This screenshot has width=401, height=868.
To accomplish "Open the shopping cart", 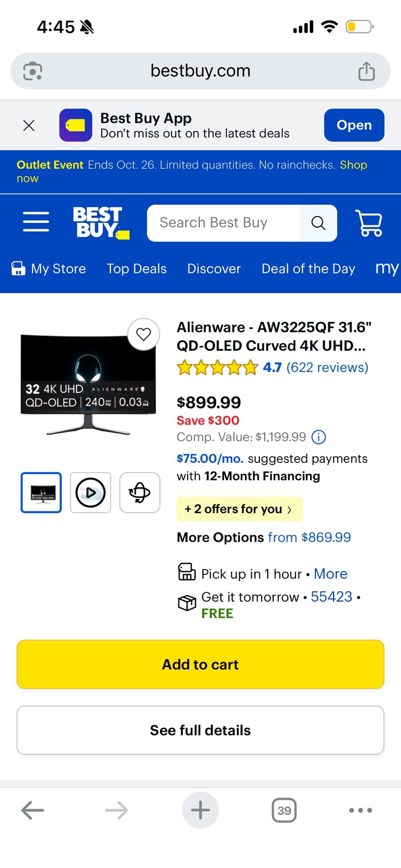I will (x=369, y=223).
